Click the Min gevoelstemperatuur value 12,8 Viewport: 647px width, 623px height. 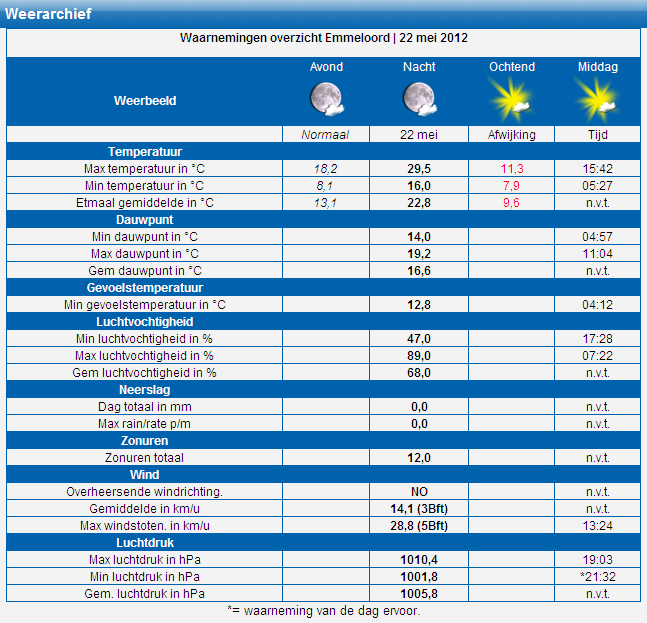click(419, 305)
